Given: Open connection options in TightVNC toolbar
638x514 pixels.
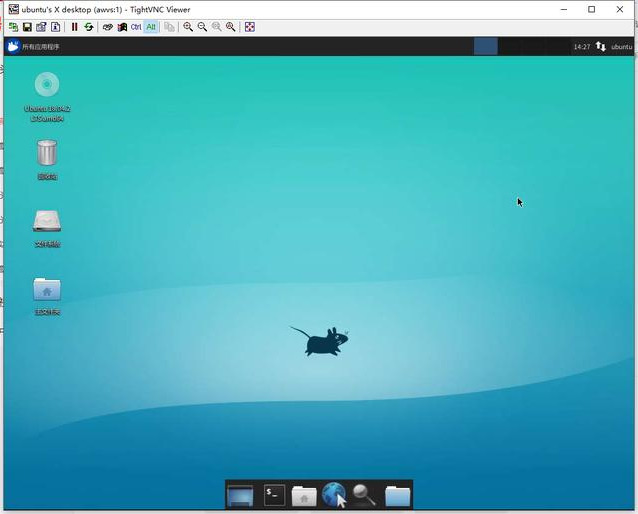Looking at the screenshot, I should coord(41,27).
